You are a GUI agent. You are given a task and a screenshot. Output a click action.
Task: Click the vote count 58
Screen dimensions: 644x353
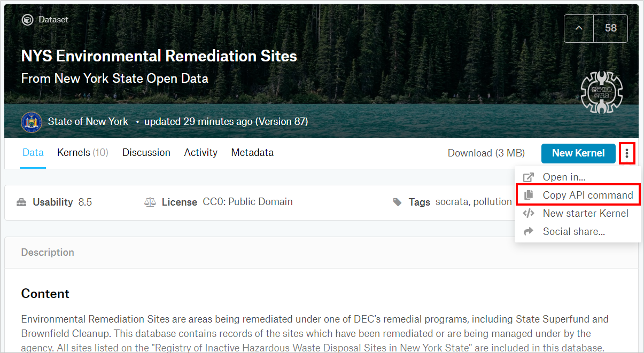point(611,28)
